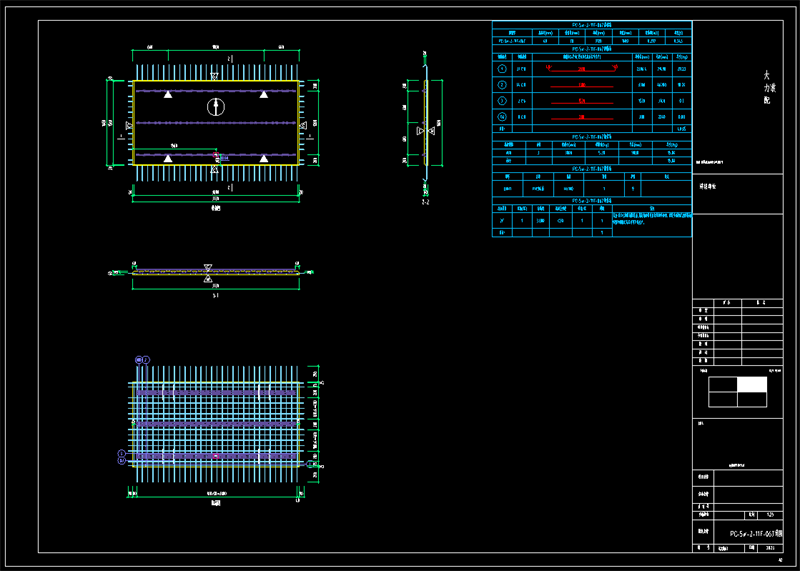Click the red hooked bar shape in the rebar table
Image resolution: width=800 pixels, height=571 pixels.
click(582, 69)
